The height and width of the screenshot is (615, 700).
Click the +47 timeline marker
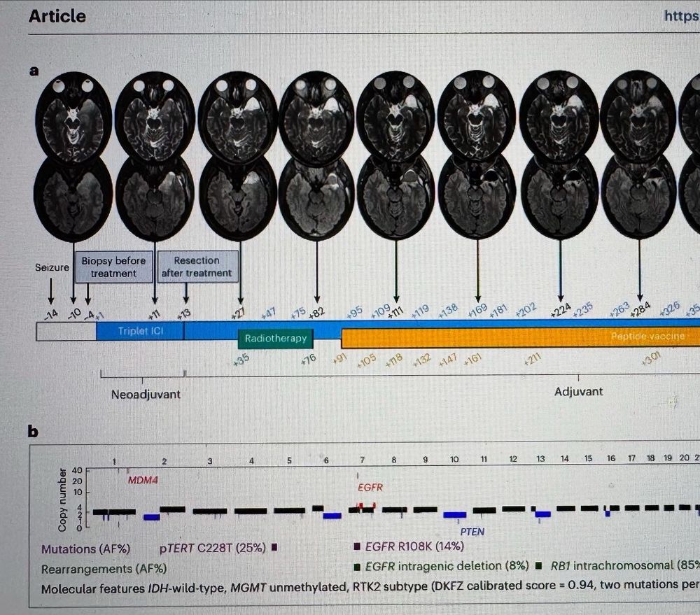(269, 313)
